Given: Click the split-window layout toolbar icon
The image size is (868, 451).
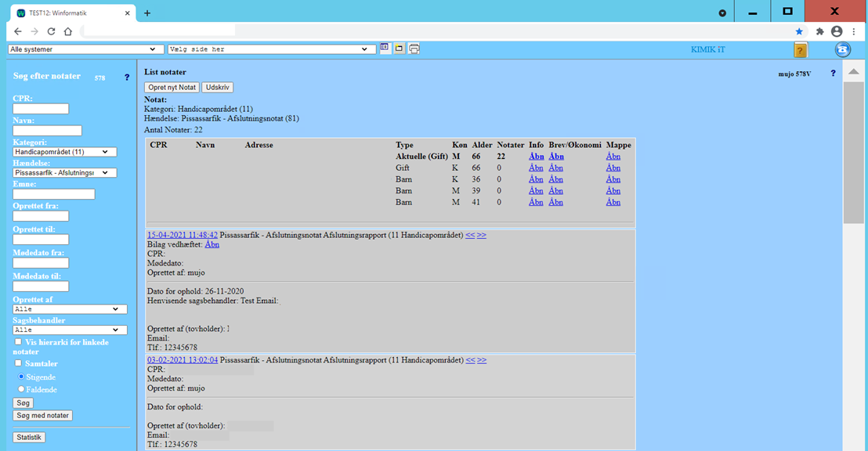Looking at the screenshot, I should pos(385,48).
